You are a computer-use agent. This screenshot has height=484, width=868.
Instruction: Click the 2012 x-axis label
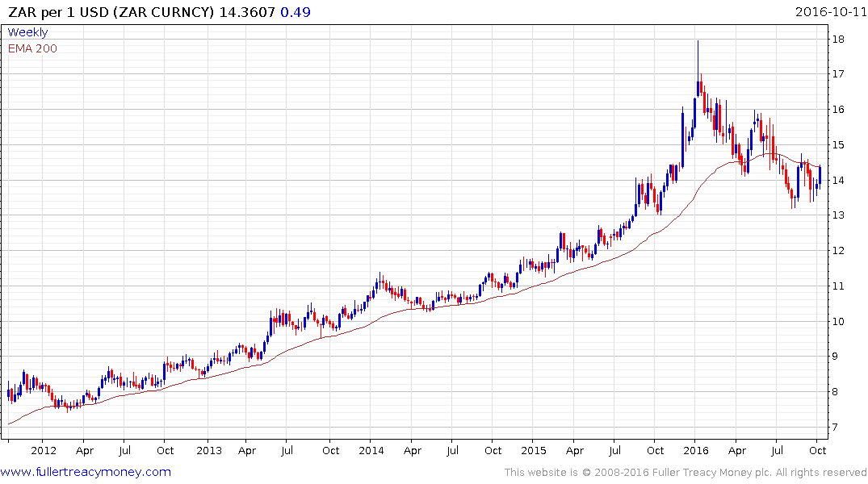coord(44,450)
